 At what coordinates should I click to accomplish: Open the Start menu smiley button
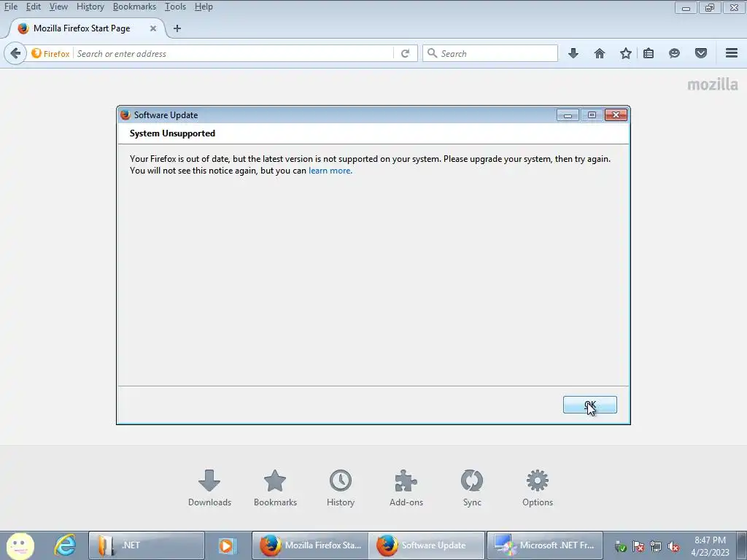(x=20, y=545)
